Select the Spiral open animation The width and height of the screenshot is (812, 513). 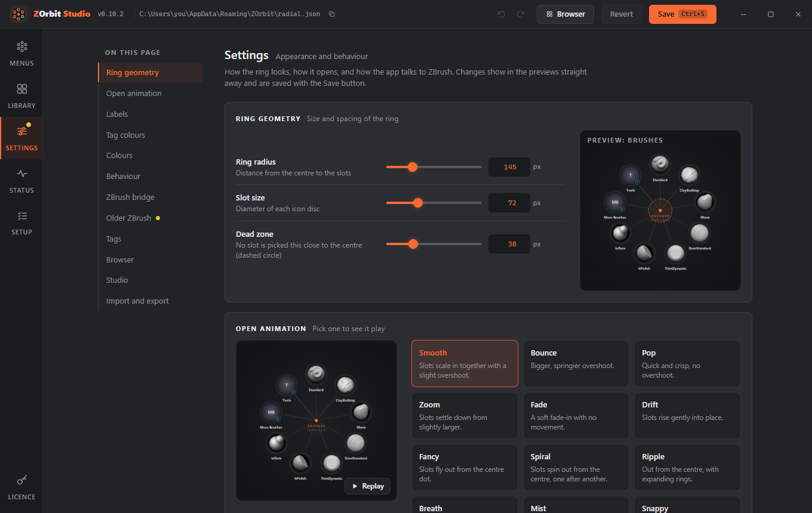coord(576,468)
